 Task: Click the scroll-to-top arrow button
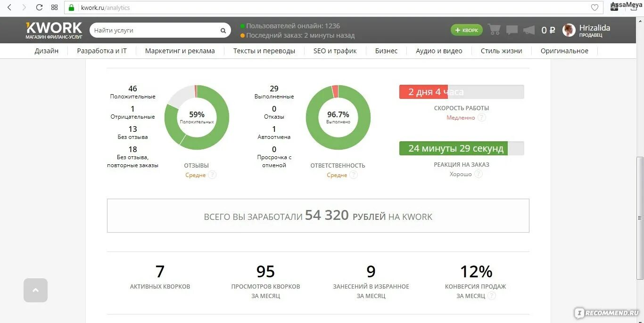35,290
